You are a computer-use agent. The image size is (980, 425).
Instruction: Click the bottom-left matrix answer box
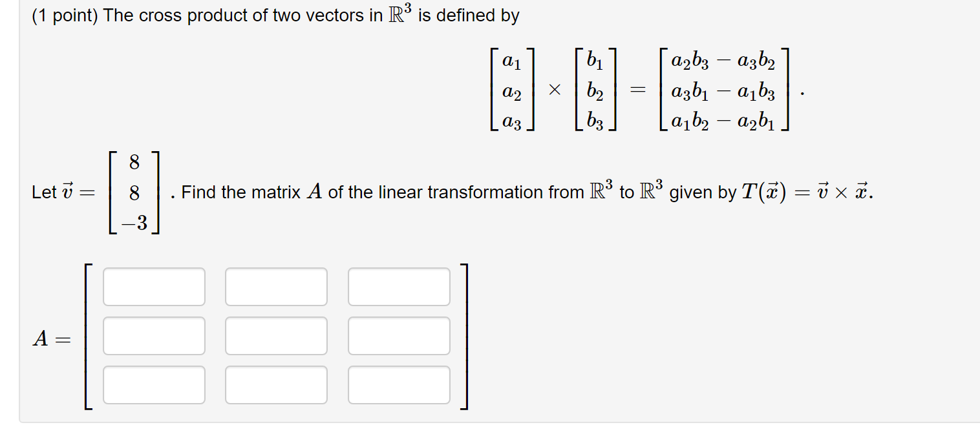[153, 384]
